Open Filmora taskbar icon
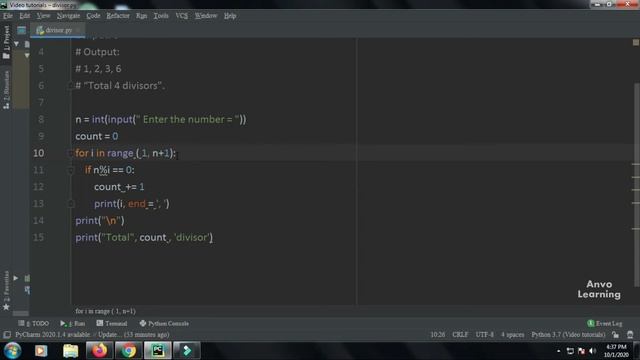Screen dimensions: 640x360 pos(187,351)
